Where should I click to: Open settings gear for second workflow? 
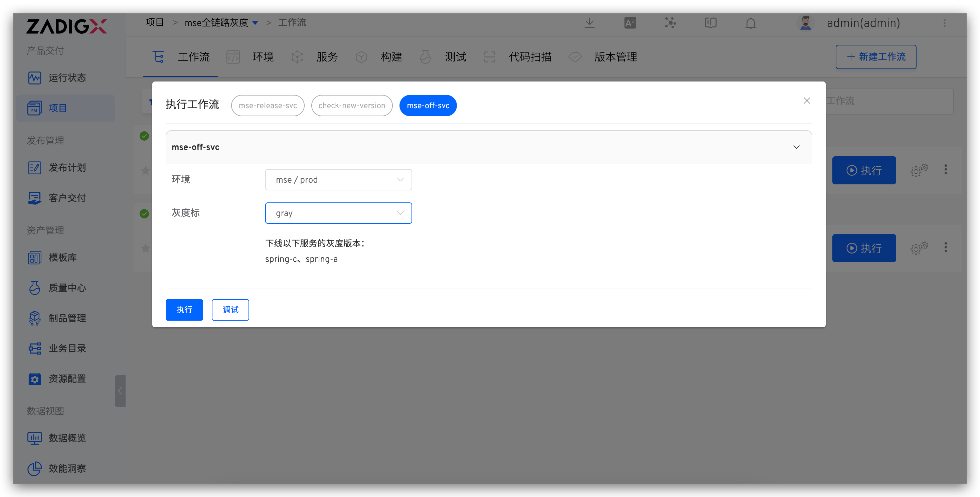coord(919,248)
